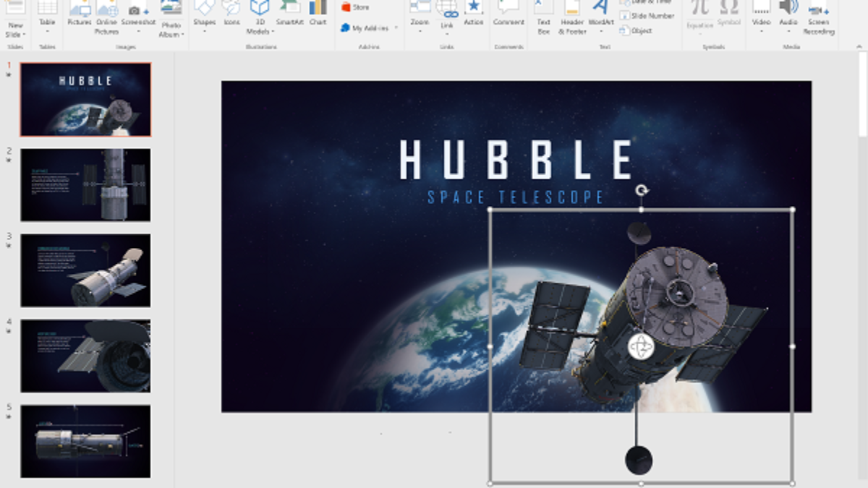This screenshot has width=868, height=488.
Task: Open Header & Footer settings
Action: pyautogui.click(x=572, y=17)
